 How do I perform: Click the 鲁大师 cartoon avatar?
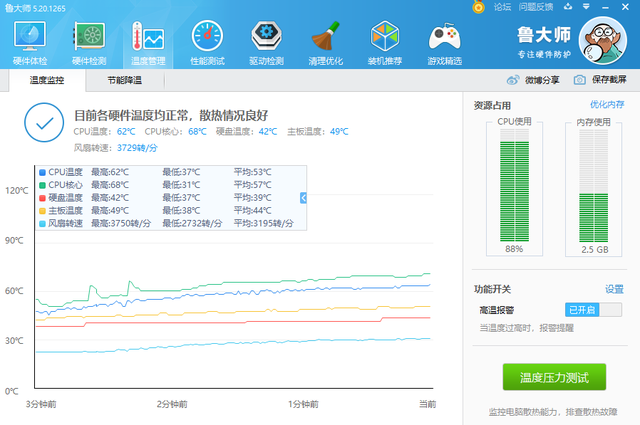(x=603, y=41)
